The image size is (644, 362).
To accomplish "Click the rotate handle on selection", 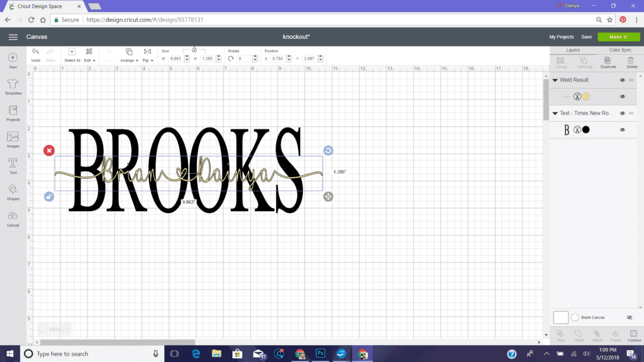I will 328,151.
